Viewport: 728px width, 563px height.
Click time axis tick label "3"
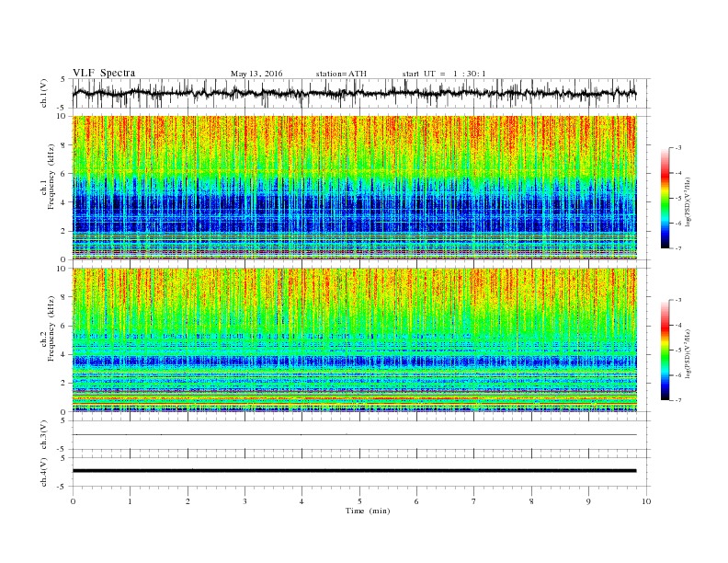(x=245, y=501)
